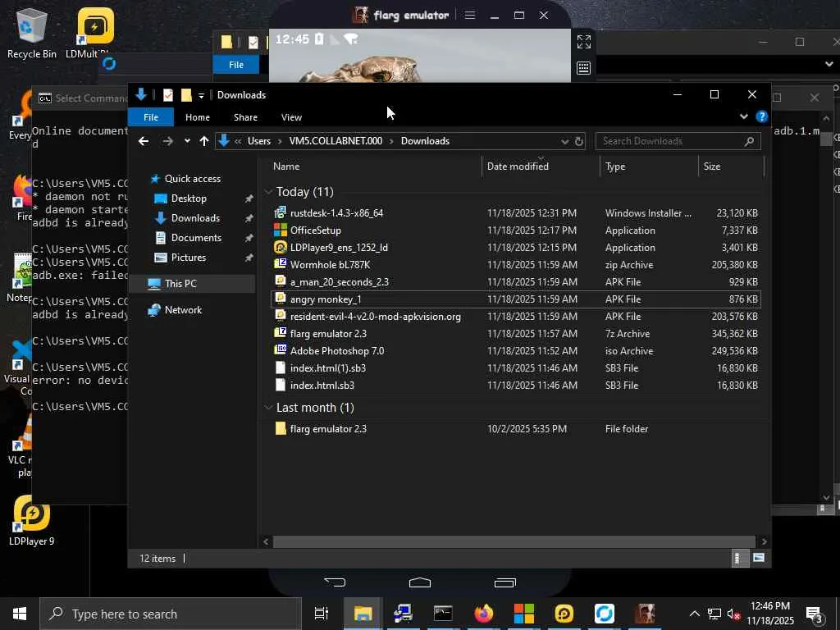Click the VM5.COLLABNET.000 breadcrumb

coord(336,141)
